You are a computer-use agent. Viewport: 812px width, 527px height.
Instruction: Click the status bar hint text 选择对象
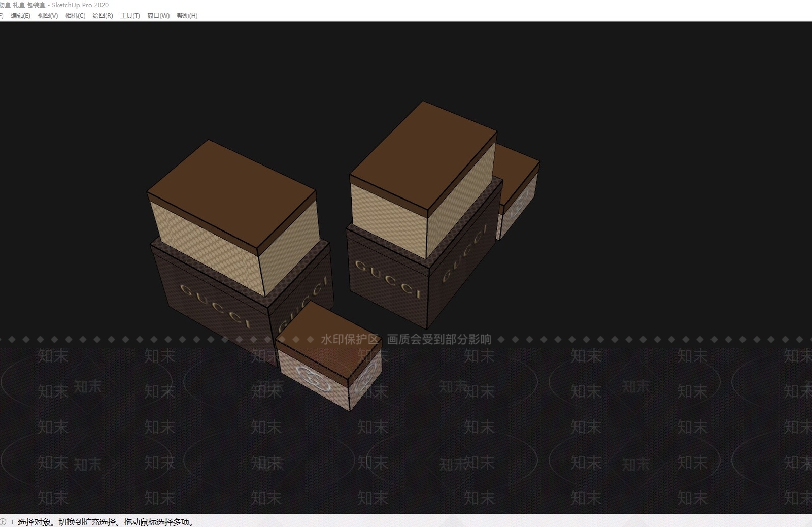coord(35,522)
